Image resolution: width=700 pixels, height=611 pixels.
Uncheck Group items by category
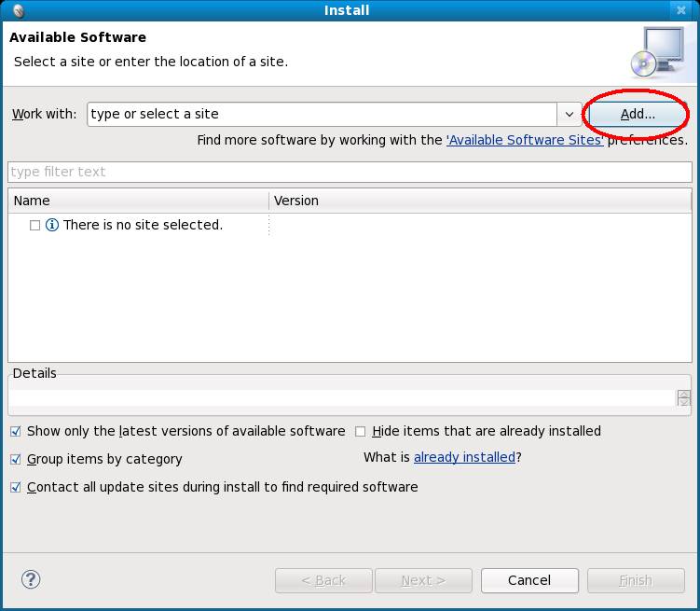pos(16,459)
